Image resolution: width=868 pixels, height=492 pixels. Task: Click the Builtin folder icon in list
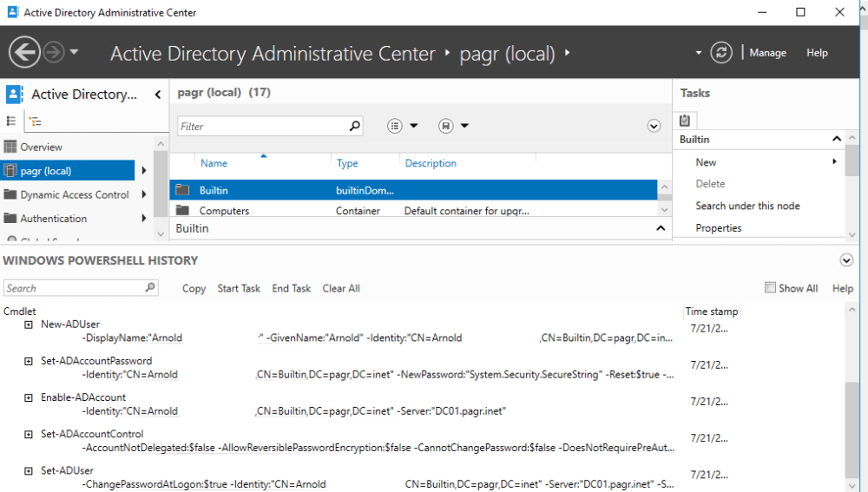pos(182,190)
